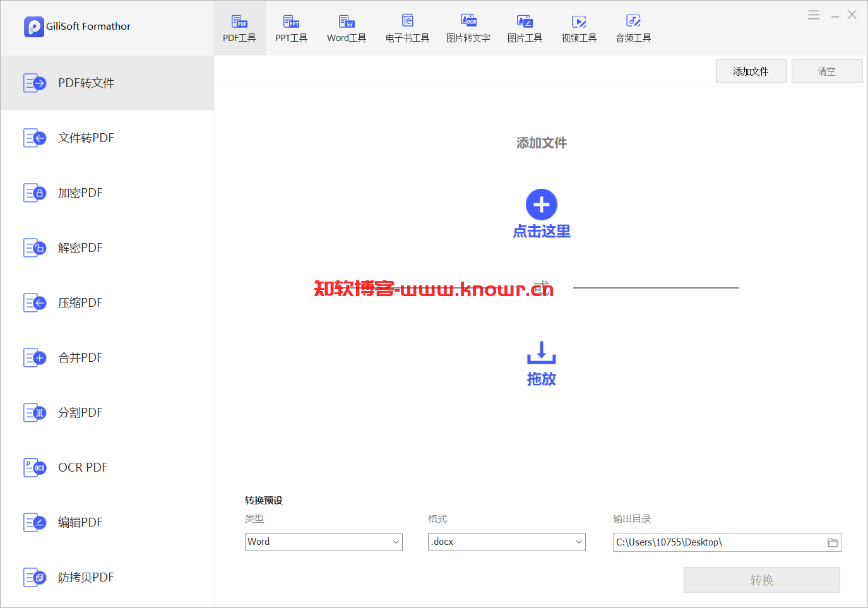Select 解密PDF label in sidebar
This screenshot has height=608, width=868.
click(80, 247)
